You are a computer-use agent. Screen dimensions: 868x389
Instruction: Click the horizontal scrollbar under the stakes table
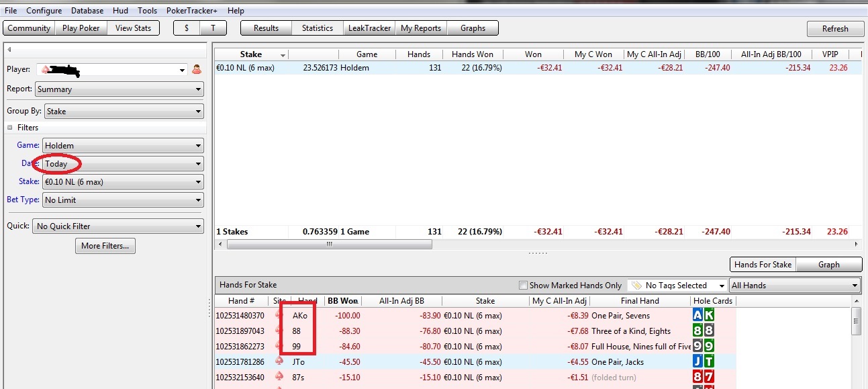pos(329,245)
